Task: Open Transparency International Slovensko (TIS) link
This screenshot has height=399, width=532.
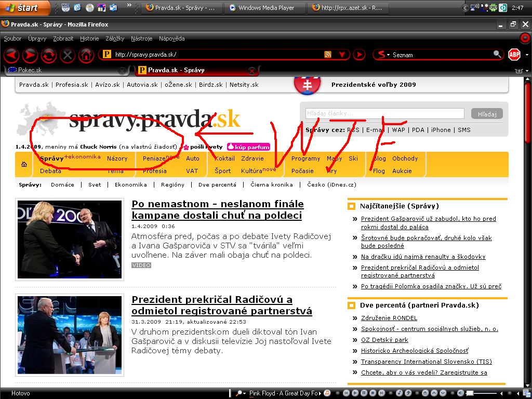Action: point(427,362)
